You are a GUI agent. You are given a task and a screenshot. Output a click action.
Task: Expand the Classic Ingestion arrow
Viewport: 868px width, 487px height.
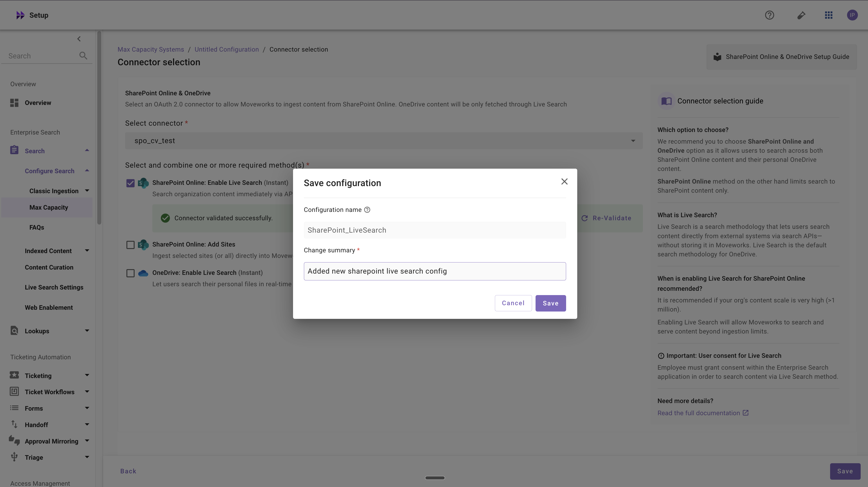click(87, 191)
